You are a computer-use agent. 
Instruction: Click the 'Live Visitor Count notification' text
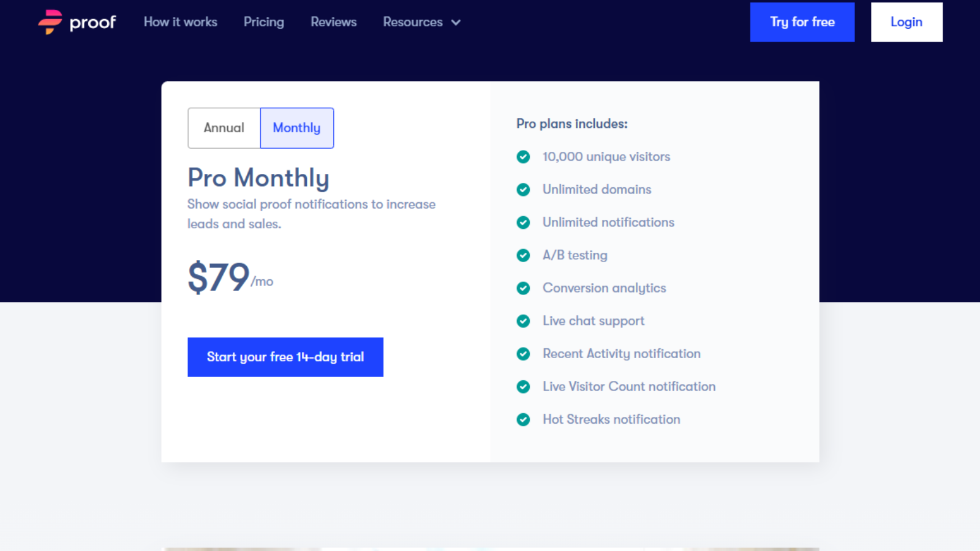629,387
